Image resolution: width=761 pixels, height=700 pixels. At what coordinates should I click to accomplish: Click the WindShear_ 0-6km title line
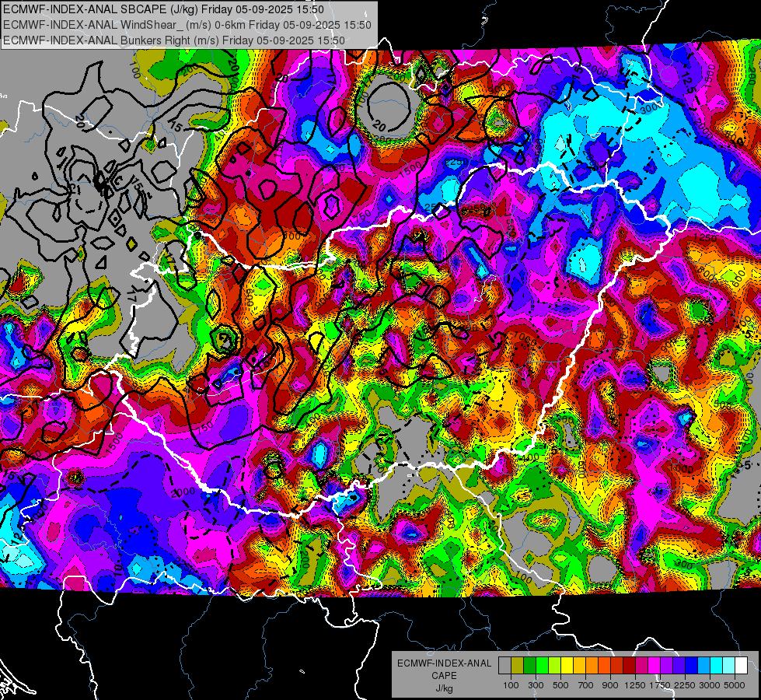tap(187, 25)
